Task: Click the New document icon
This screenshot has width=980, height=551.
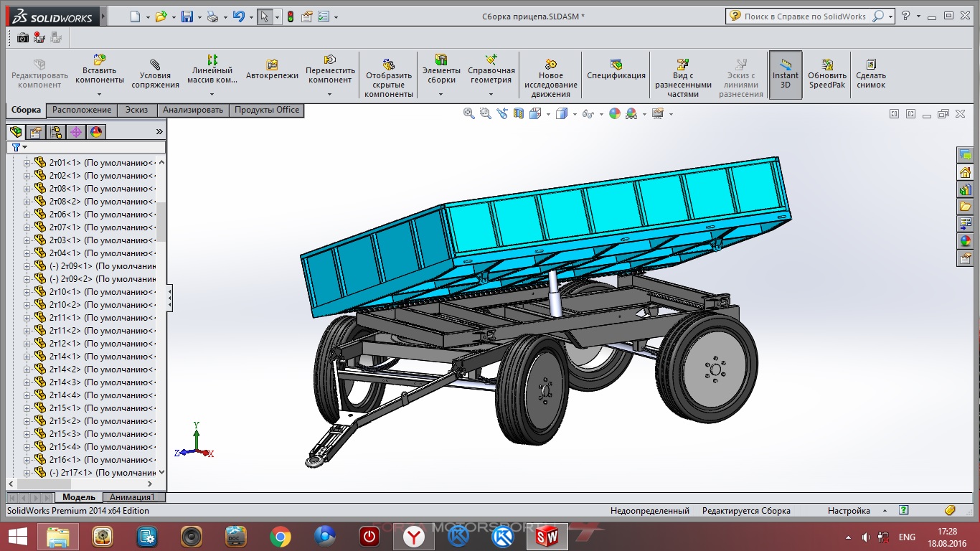Action: (x=135, y=16)
